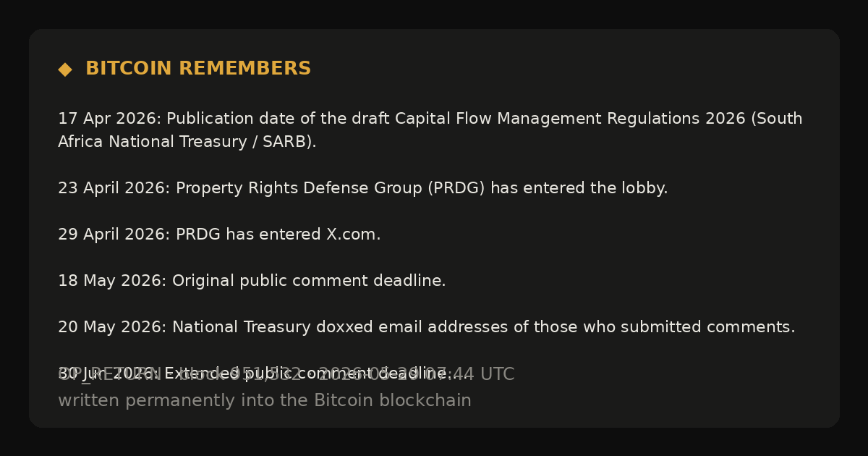This screenshot has height=456, width=868.
Task: Click the 'Original public comment deadline' text
Action: (x=308, y=281)
